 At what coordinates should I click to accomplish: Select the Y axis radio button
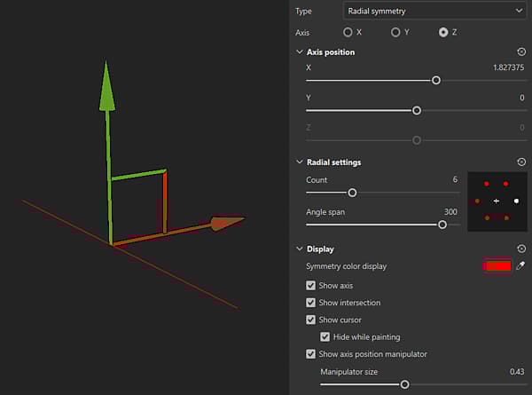[x=395, y=32]
